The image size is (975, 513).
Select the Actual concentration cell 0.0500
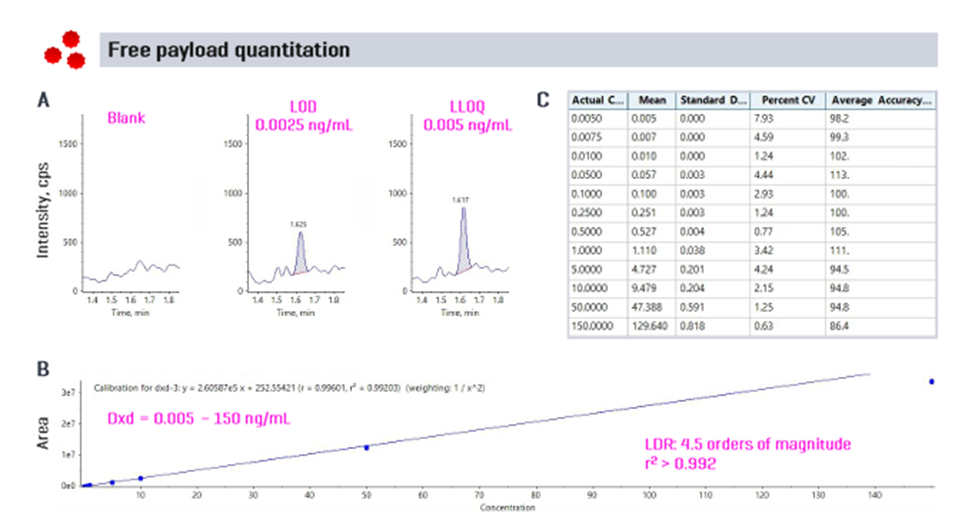[586, 175]
